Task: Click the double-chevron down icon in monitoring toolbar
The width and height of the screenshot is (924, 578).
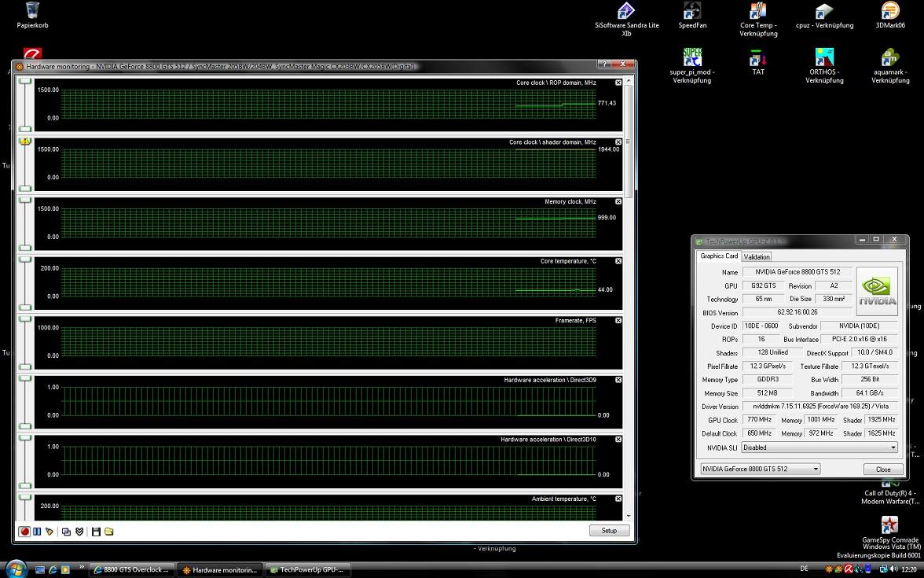Action: coord(79,532)
